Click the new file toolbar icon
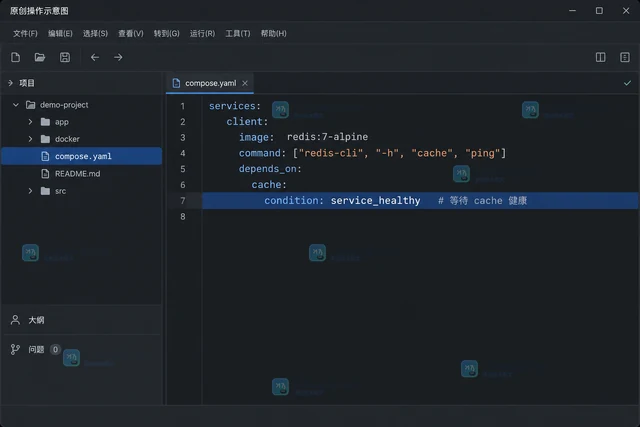This screenshot has height=427, width=640. click(x=16, y=57)
